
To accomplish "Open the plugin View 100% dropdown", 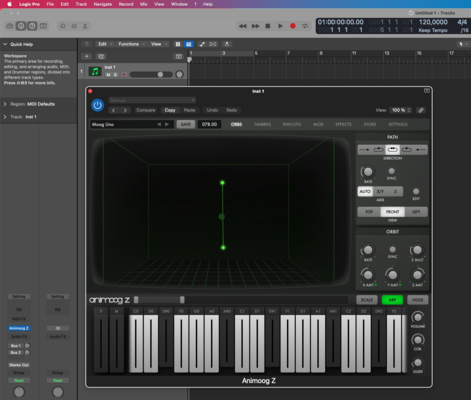I will pos(401,110).
